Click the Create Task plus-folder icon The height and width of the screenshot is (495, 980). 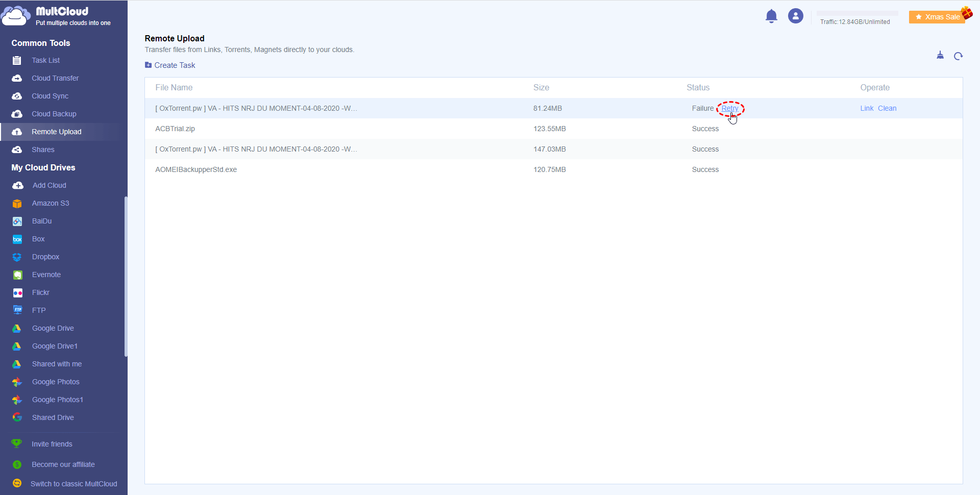(148, 65)
